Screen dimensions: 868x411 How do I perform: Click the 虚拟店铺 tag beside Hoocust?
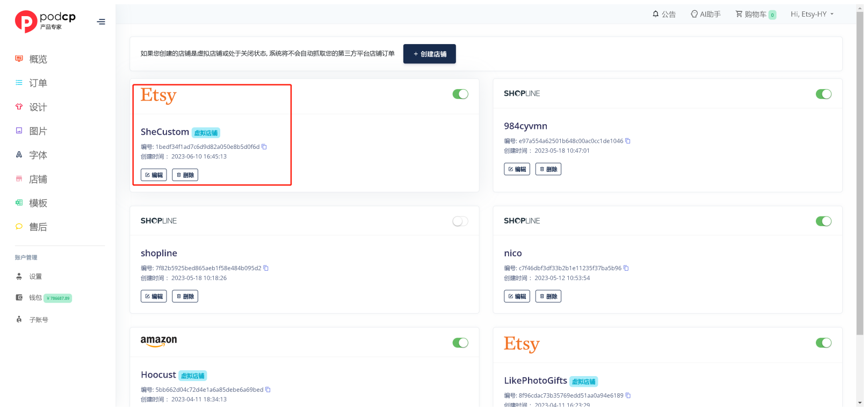click(x=193, y=376)
